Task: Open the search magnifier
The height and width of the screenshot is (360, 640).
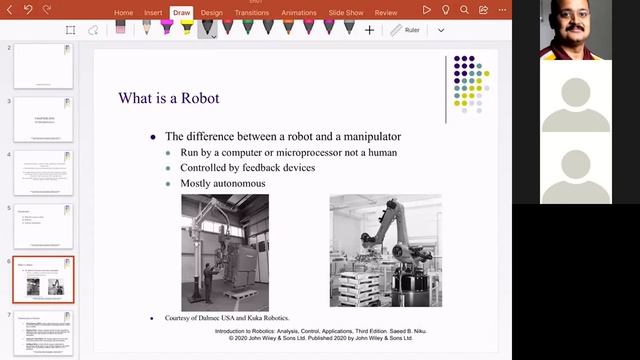Action: point(464,10)
